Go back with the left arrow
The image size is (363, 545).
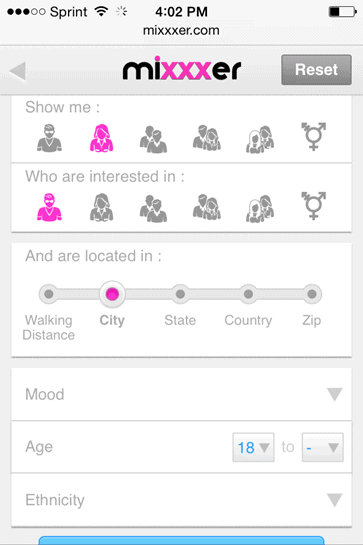(18, 71)
